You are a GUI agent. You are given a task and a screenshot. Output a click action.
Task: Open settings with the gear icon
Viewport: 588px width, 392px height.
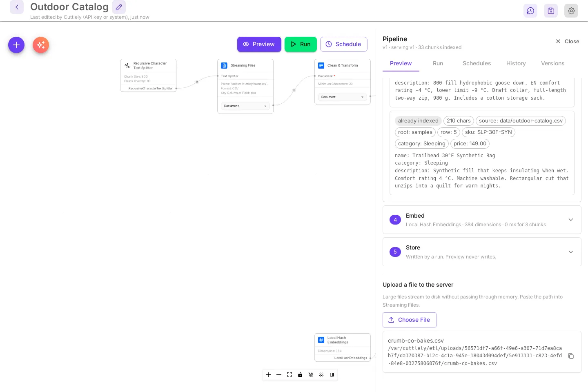[x=571, y=11]
